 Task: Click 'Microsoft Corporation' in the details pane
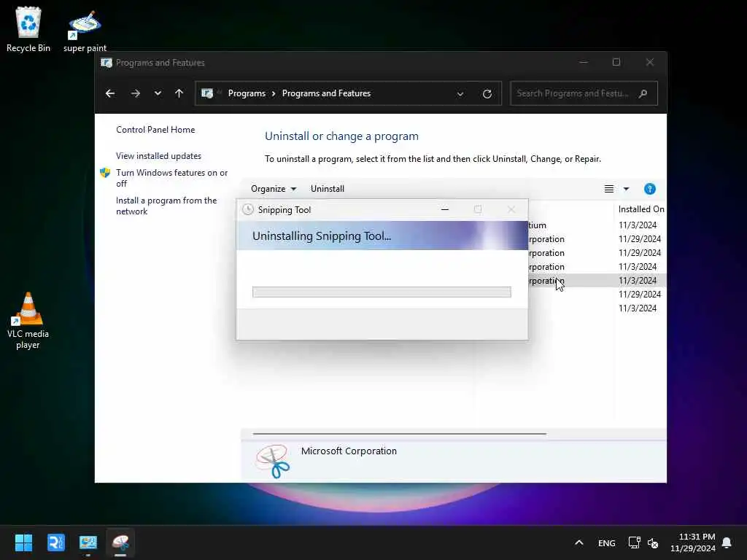[349, 451]
